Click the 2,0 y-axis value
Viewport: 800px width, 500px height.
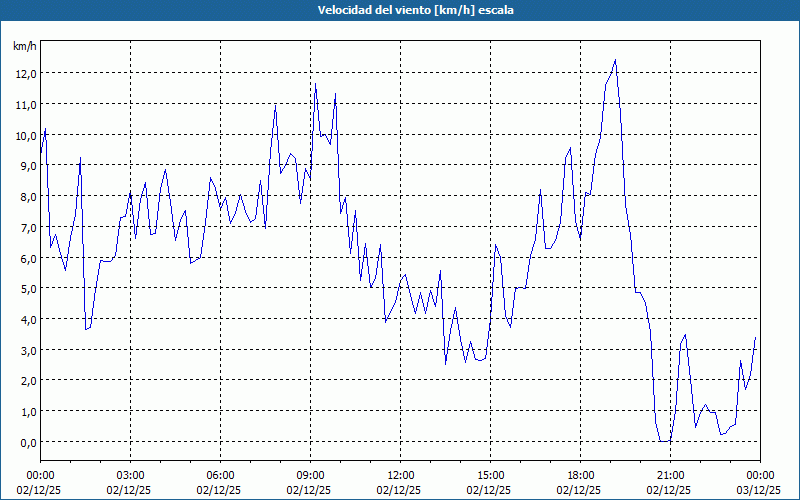27,381
